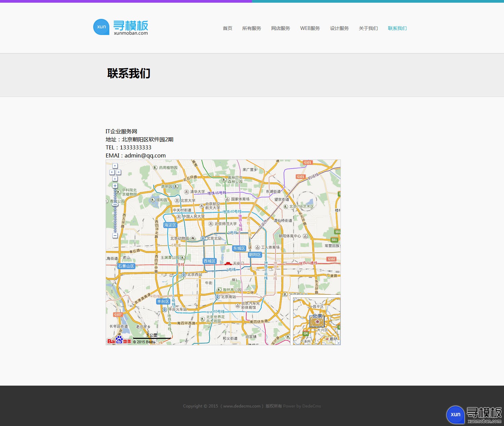
Task: Click the © 2015 Baidu copyright text
Action: [x=144, y=342]
